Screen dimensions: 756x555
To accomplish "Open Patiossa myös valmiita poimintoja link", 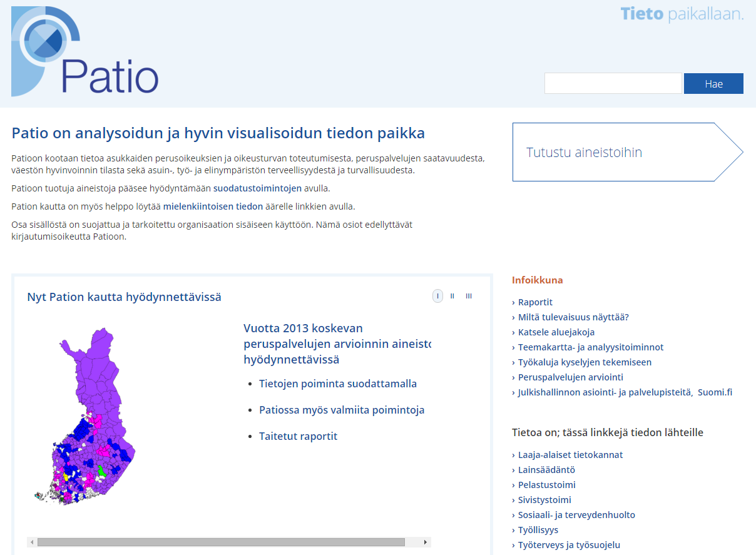I will (x=342, y=410).
